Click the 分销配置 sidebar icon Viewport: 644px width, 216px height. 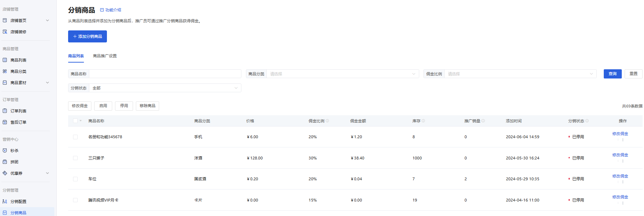pyautogui.click(x=5, y=202)
